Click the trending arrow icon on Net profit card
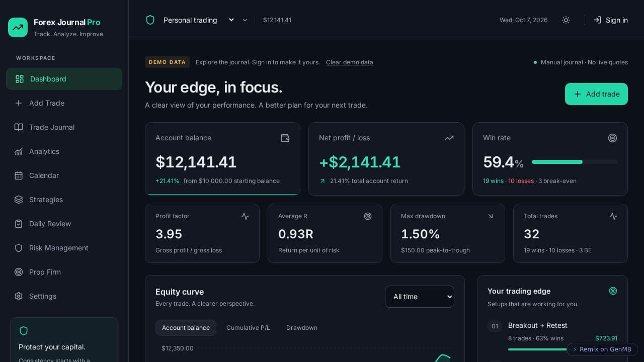This screenshot has width=644, height=362. [x=449, y=138]
